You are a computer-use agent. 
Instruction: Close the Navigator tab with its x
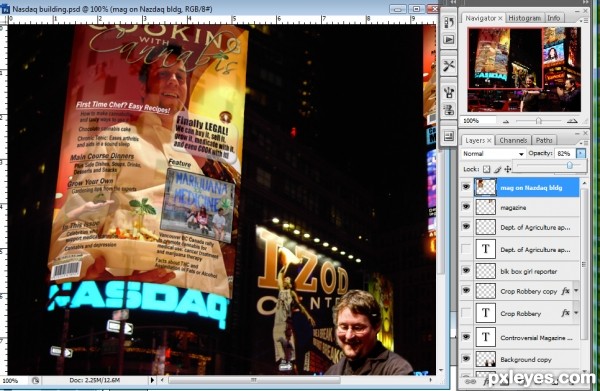pos(500,18)
